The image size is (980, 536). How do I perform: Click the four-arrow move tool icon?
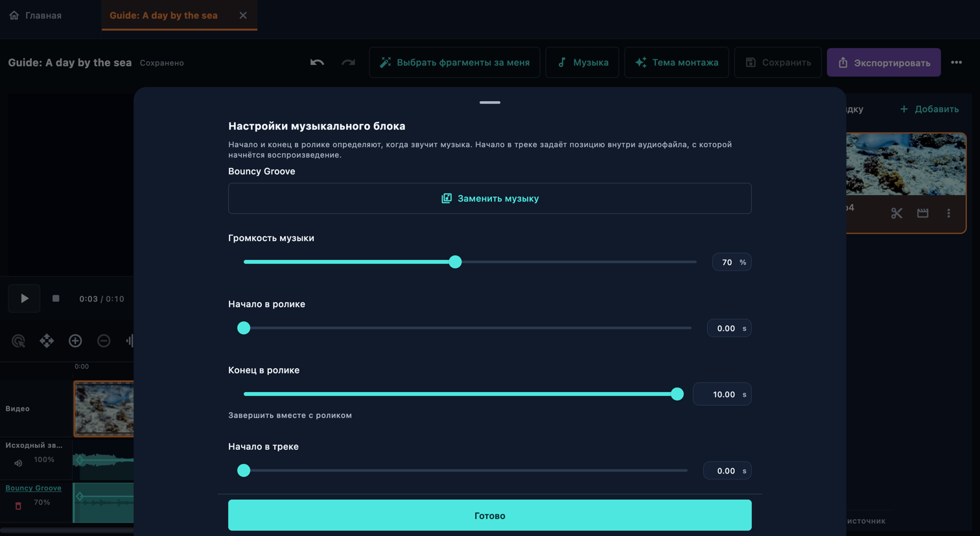(47, 341)
